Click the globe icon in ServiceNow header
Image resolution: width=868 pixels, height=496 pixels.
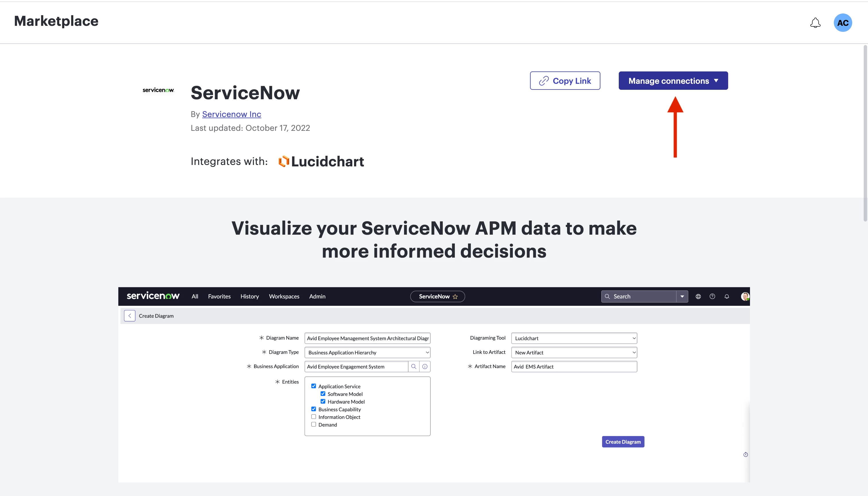coord(698,296)
